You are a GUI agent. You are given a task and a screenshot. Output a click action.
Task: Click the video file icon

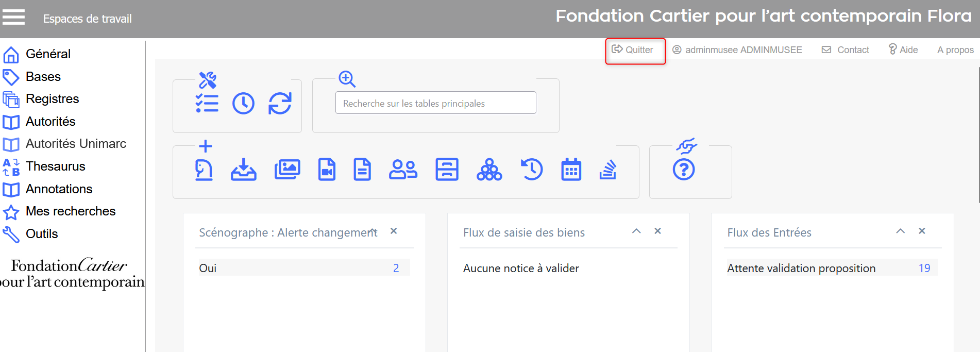pos(327,170)
